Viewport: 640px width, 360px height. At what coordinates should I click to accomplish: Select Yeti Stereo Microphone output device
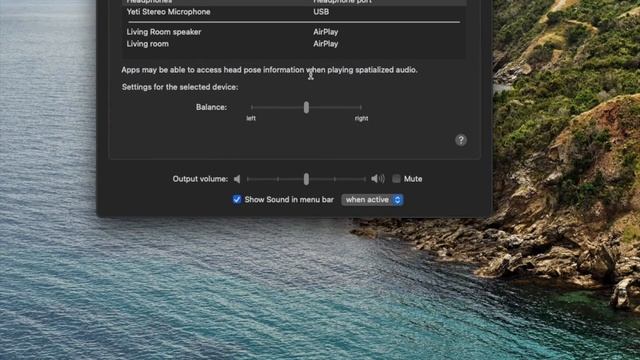tap(294, 12)
